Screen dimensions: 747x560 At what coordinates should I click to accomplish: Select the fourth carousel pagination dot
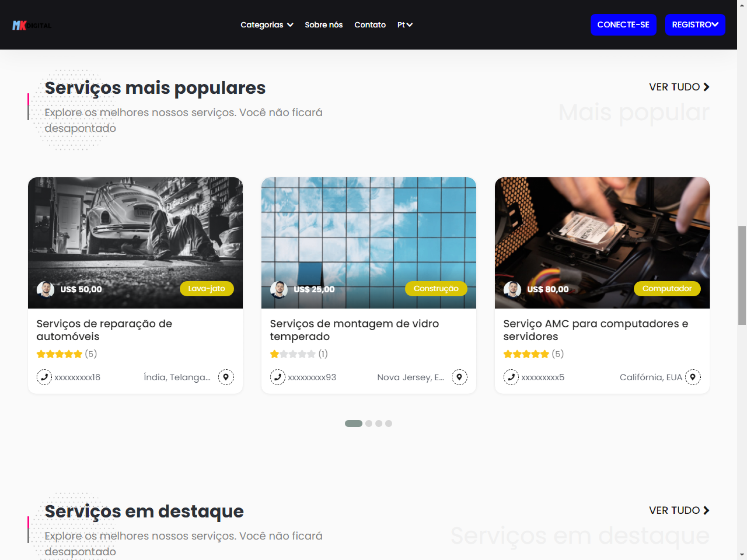(389, 423)
